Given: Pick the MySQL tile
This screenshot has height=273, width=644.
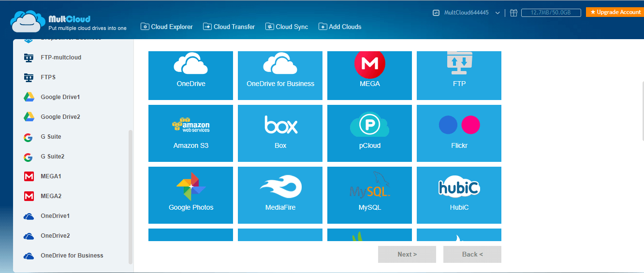Looking at the screenshot, I should point(369,195).
